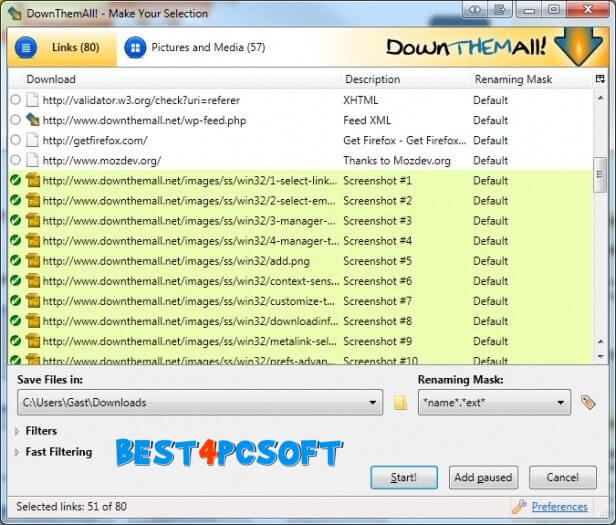Open the Preferences link
The height and width of the screenshot is (525, 616).
pos(559,507)
